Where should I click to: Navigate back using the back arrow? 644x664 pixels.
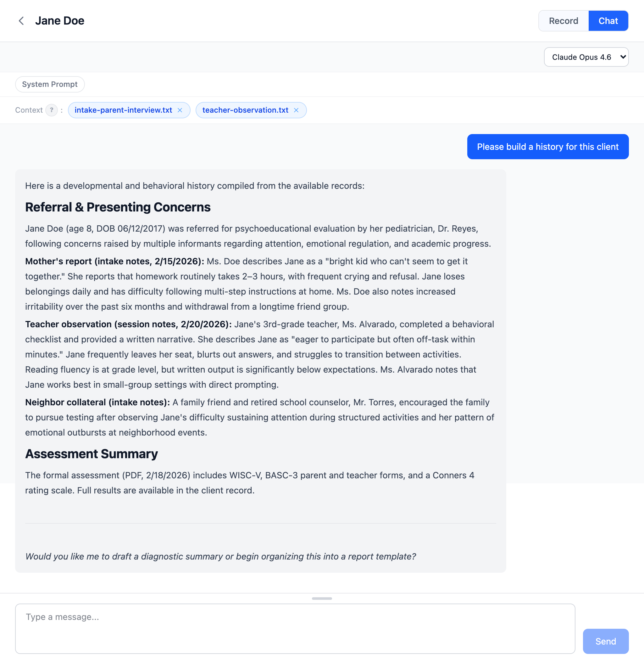pyautogui.click(x=21, y=21)
